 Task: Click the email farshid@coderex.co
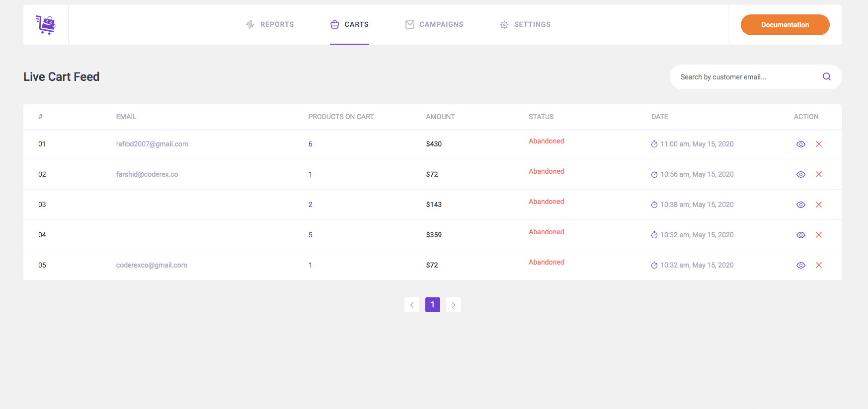pyautogui.click(x=147, y=174)
